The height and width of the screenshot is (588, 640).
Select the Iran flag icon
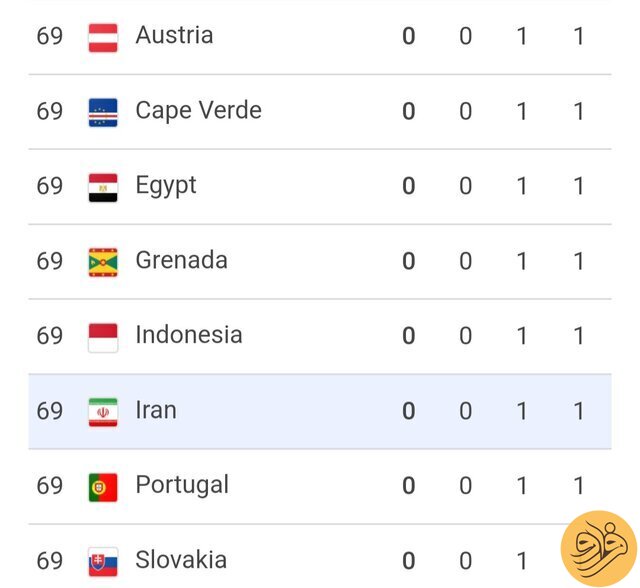[x=103, y=412]
